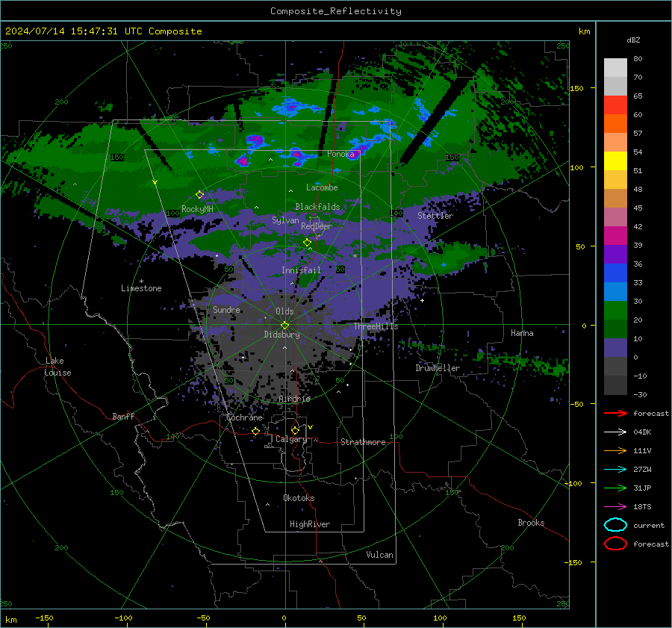The width and height of the screenshot is (672, 628).
Task: Click the yellow diamond marker above Calgary
Action: (295, 430)
